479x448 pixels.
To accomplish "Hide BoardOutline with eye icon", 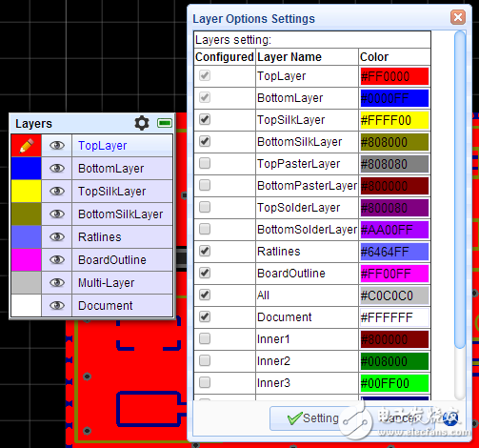I will coord(57,260).
